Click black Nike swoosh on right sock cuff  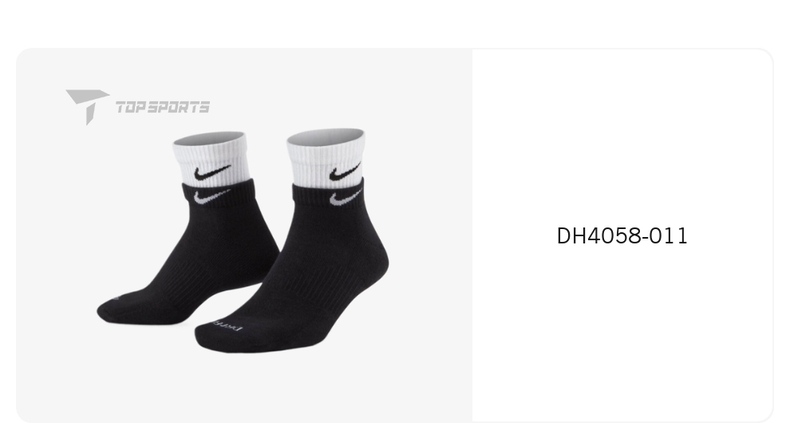coord(345,172)
